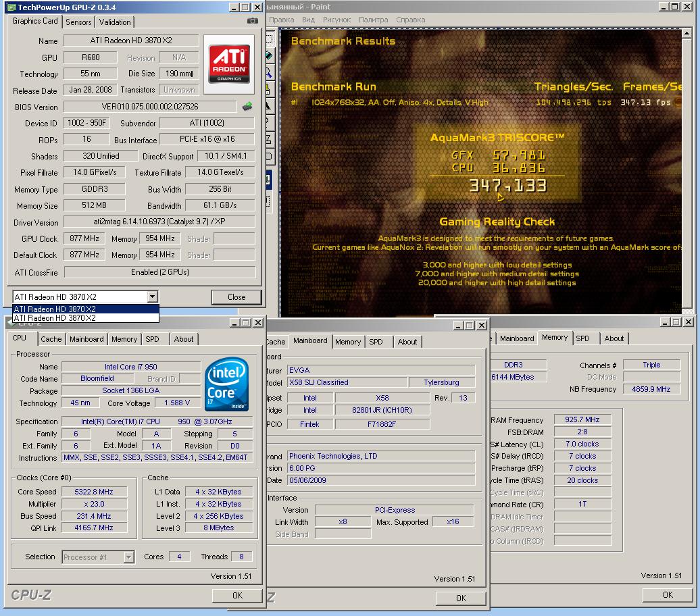Viewport: 700px width, 616px height.
Task: Click the BIOS date value 05/06/2009
Action: coord(381,480)
